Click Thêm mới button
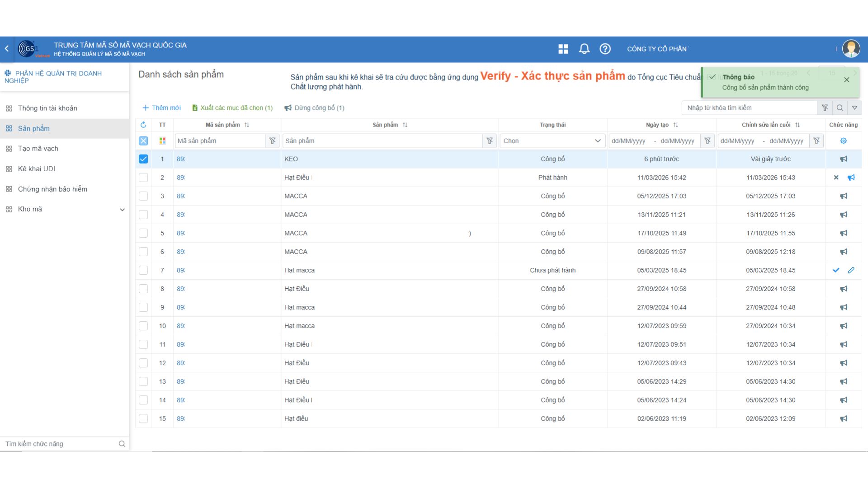This screenshot has width=868, height=488. (161, 108)
